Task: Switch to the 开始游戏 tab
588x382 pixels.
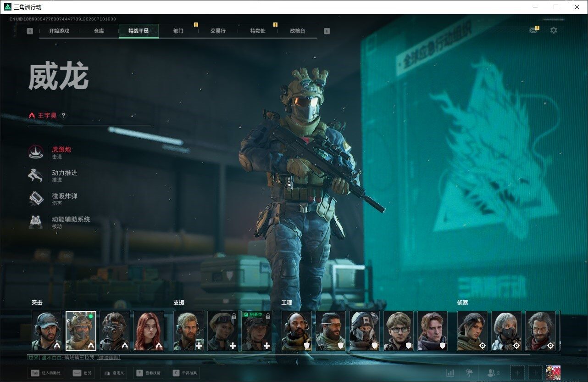Action: tap(59, 31)
